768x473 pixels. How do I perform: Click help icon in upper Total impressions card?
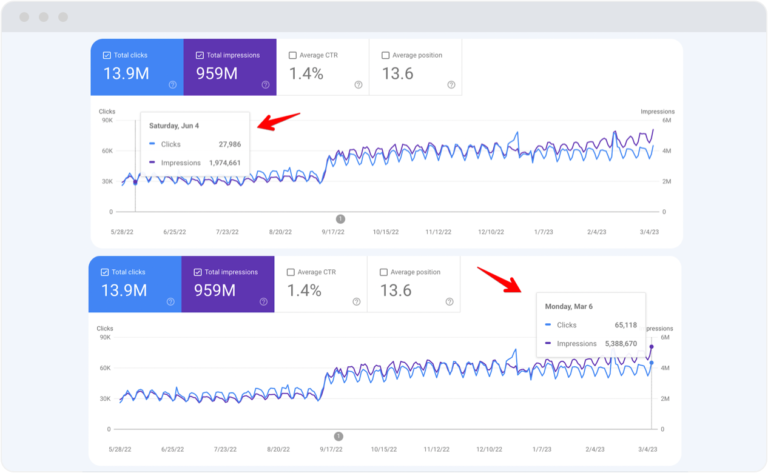coord(265,85)
